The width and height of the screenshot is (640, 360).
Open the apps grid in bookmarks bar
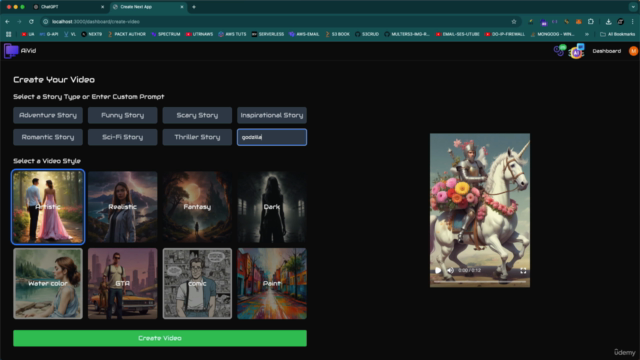coord(9,34)
